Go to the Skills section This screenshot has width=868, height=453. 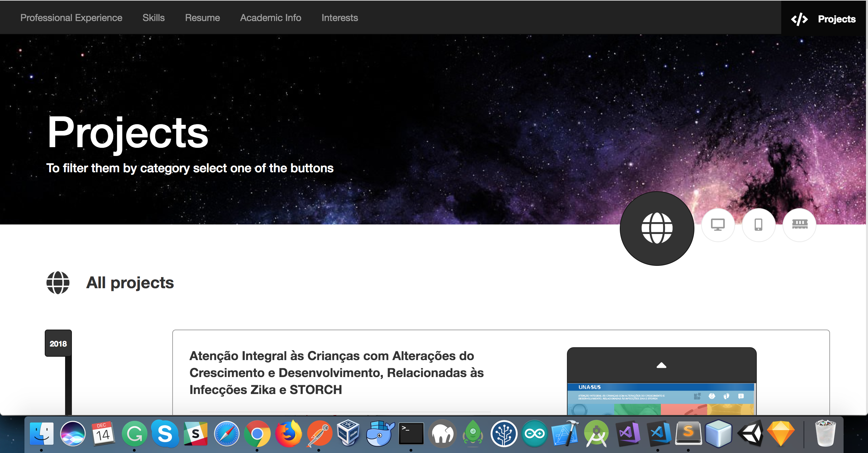(x=153, y=18)
